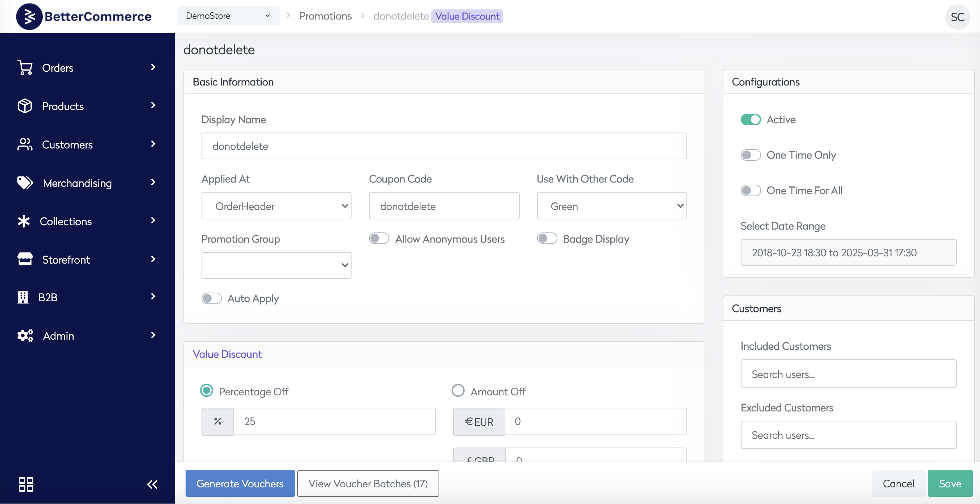Expand the Customers menu chevron
This screenshot has width=980, height=504.
pos(153,144)
